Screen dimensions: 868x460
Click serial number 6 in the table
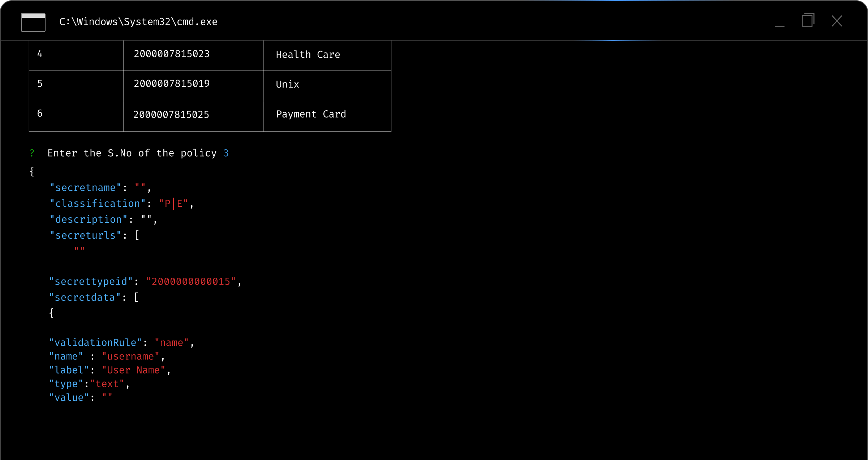coord(40,114)
